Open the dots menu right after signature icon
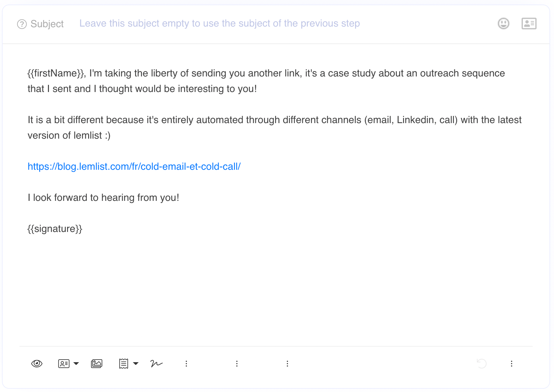This screenshot has width=554, height=392. [x=186, y=363]
